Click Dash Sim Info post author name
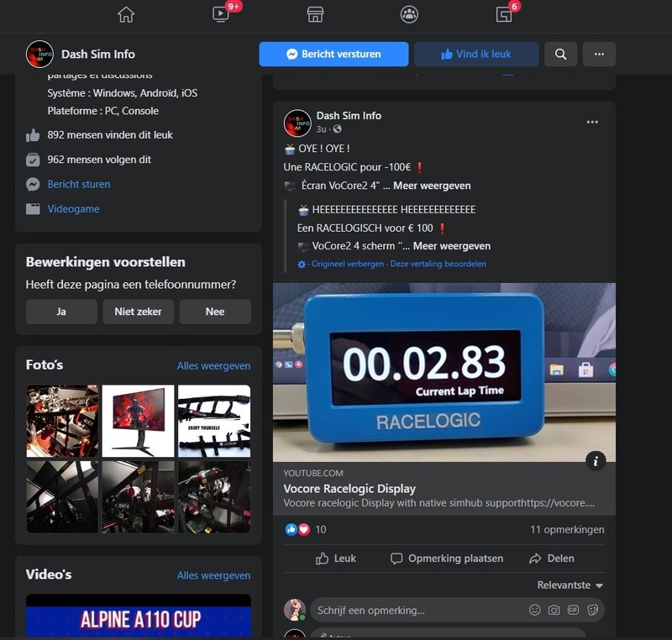The height and width of the screenshot is (640, 672). tap(349, 116)
